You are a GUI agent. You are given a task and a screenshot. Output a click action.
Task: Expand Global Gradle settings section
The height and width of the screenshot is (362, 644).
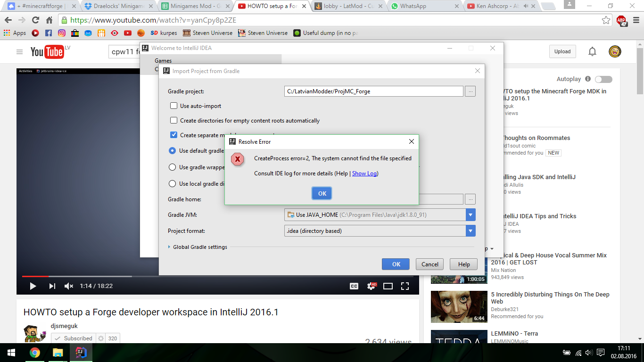pyautogui.click(x=170, y=247)
